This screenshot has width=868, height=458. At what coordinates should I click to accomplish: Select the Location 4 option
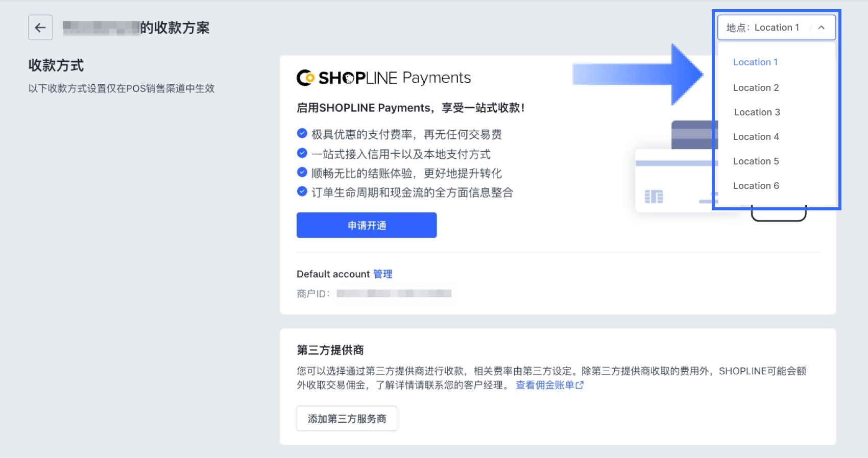coord(756,137)
